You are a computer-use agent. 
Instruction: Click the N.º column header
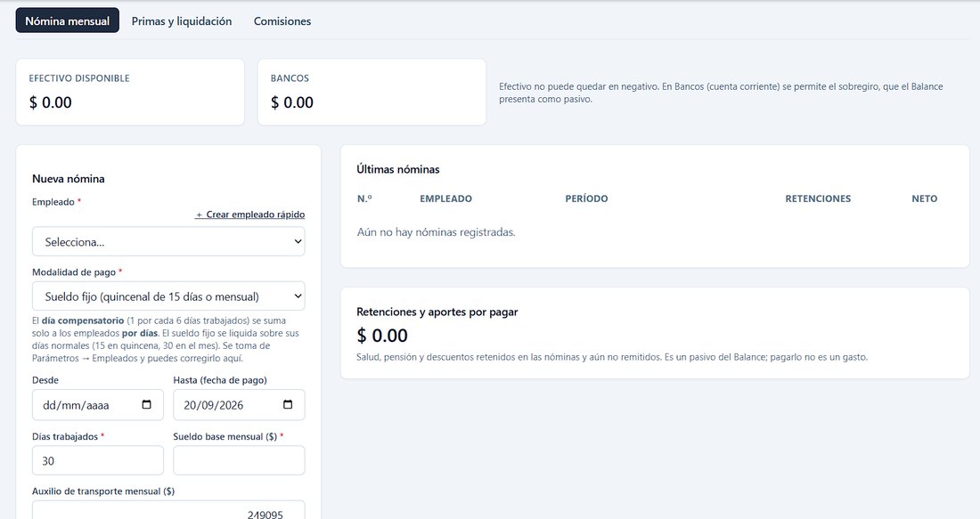pos(364,199)
